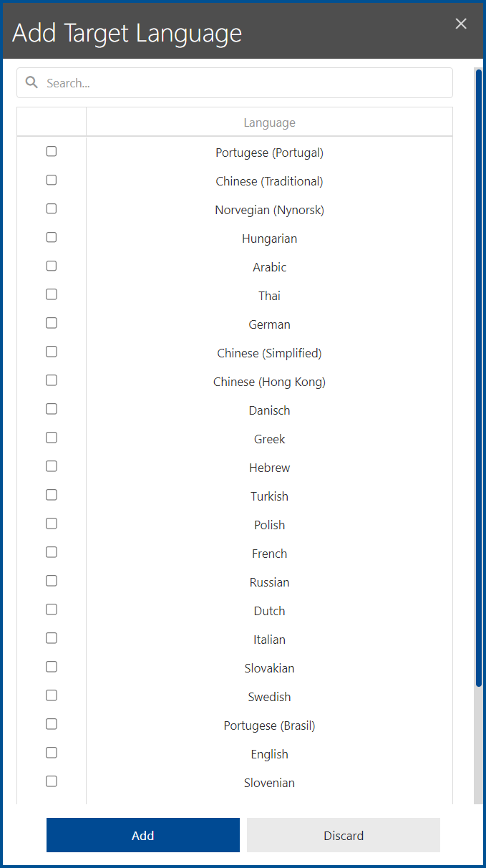Click the Discard button
The height and width of the screenshot is (868, 486).
click(x=343, y=835)
